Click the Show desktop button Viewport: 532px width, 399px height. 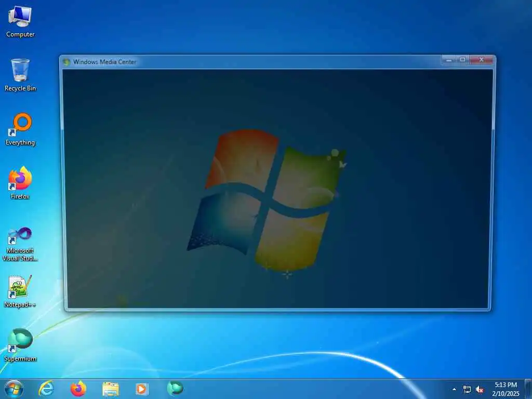click(x=528, y=389)
